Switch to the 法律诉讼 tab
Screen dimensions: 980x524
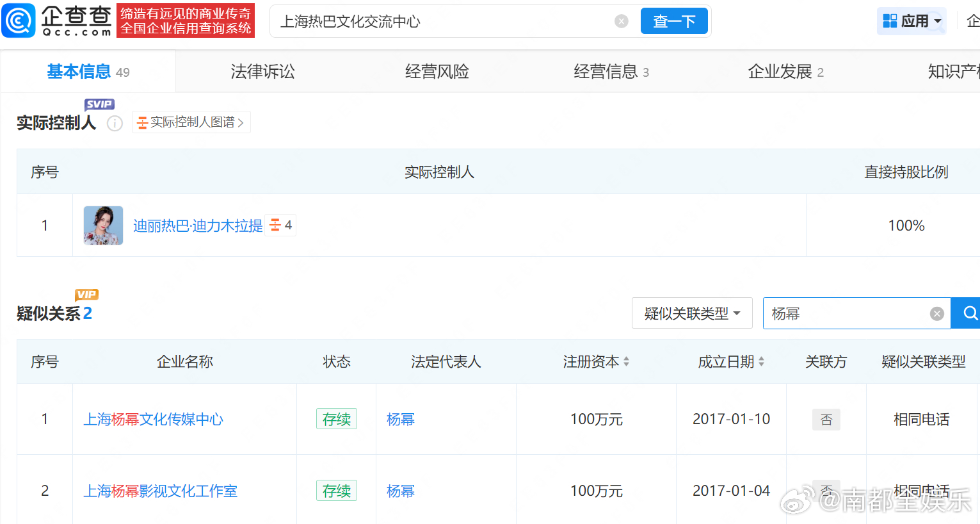[262, 72]
